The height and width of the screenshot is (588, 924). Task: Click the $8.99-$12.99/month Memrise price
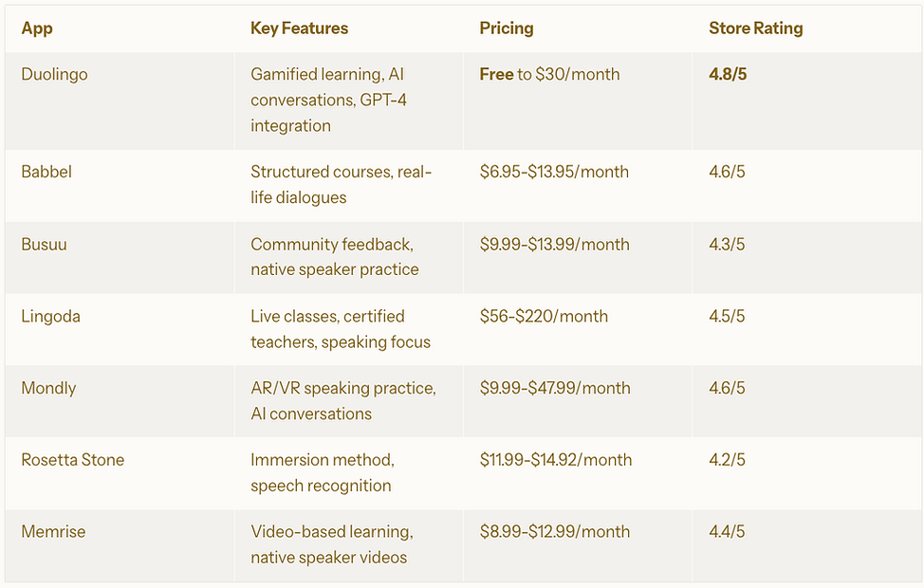[555, 531]
